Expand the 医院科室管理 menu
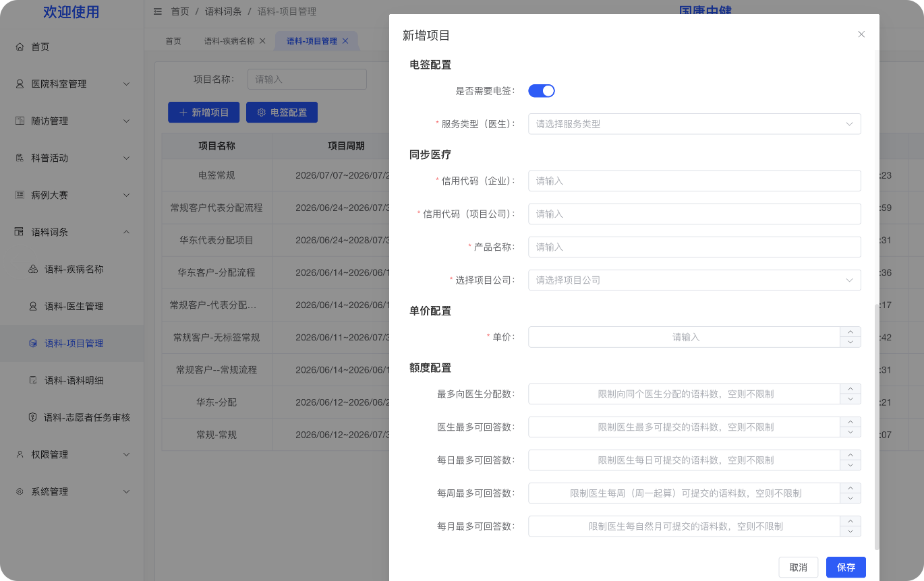 point(126,84)
